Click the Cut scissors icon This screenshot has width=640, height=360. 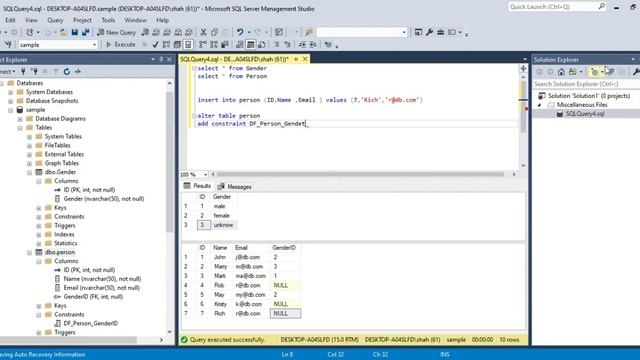point(203,32)
